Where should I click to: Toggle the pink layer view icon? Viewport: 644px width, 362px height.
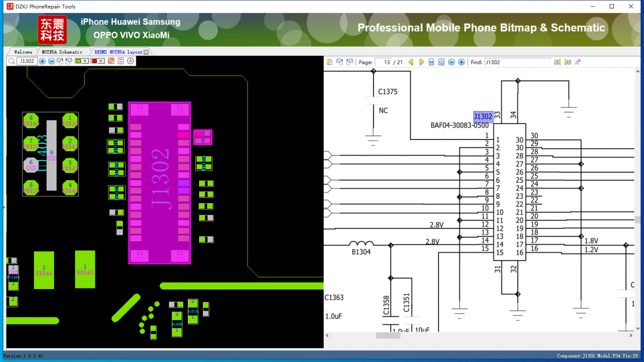pos(121,61)
